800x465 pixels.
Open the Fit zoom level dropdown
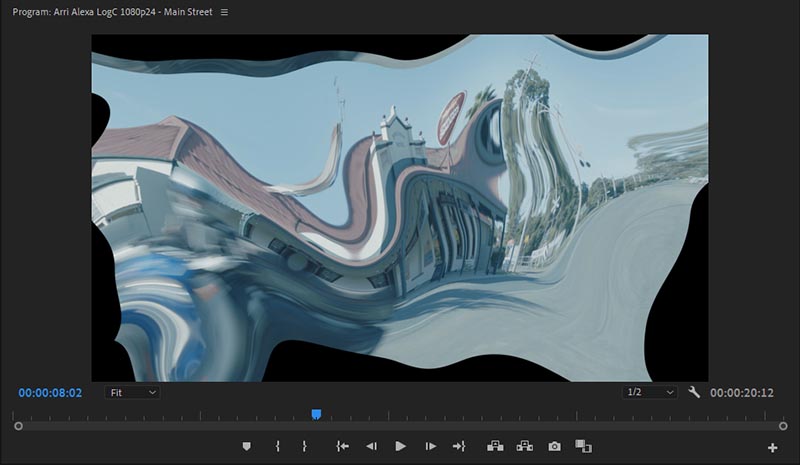click(133, 393)
